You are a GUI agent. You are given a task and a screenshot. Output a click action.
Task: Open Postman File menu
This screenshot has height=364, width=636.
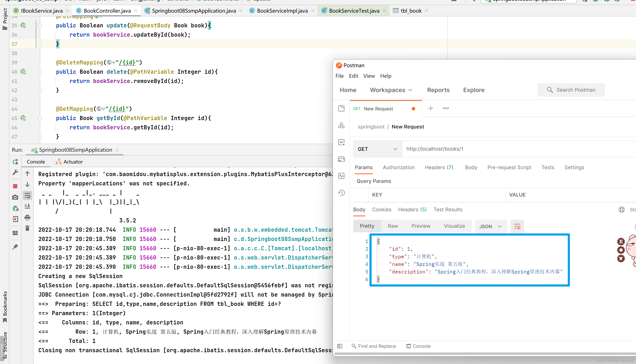pyautogui.click(x=339, y=76)
